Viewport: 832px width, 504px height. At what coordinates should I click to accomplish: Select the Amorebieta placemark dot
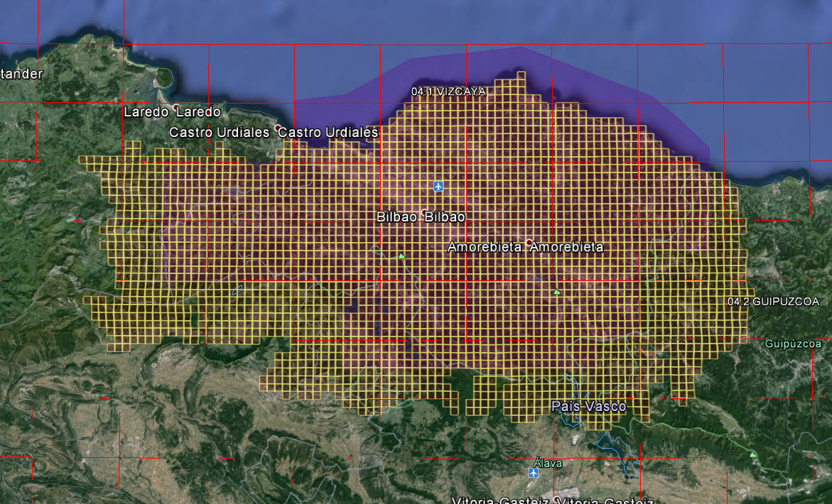point(529,242)
